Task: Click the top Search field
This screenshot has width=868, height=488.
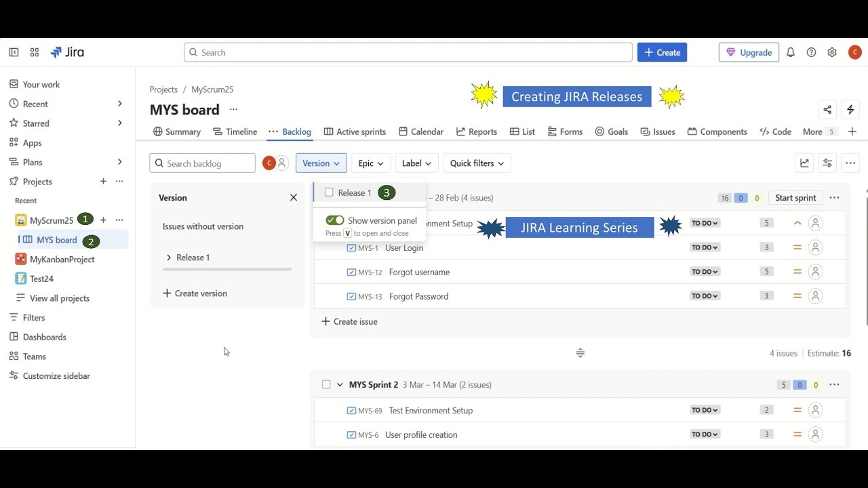Action: click(x=408, y=52)
